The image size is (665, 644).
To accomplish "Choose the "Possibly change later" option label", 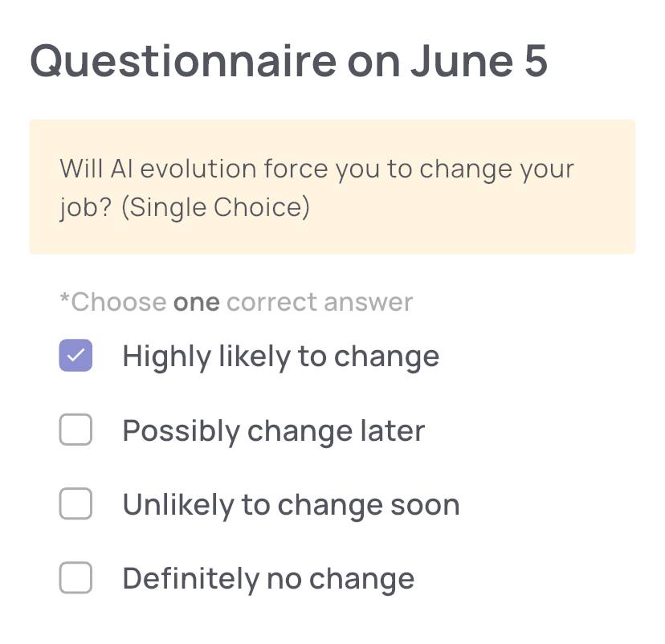I will click(x=274, y=431).
